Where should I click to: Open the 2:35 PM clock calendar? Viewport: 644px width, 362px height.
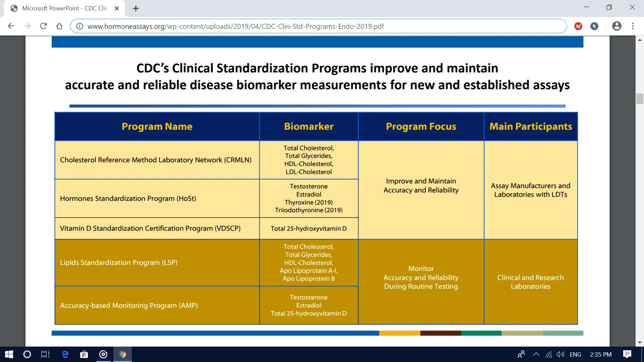click(600, 354)
